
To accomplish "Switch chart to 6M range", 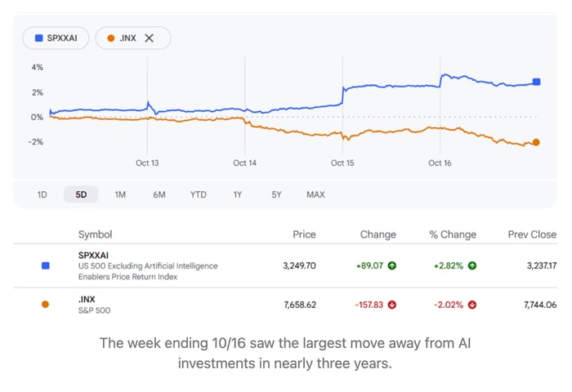I will (x=159, y=194).
